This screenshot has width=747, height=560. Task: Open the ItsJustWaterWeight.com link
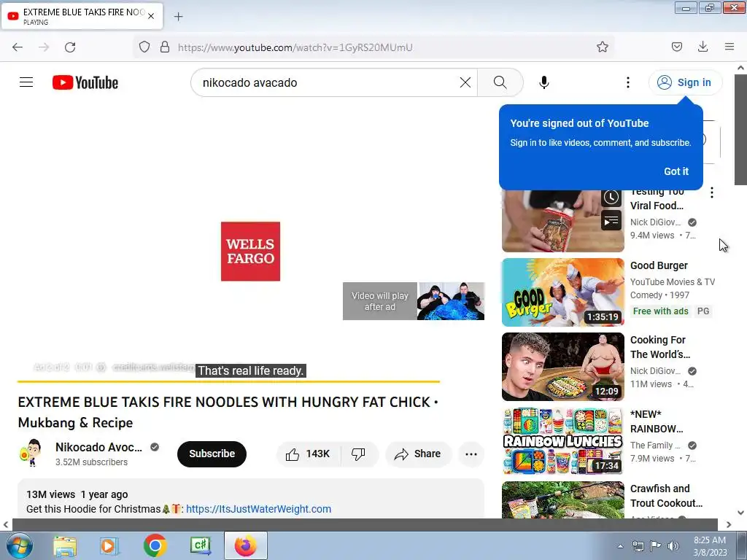[259, 509]
